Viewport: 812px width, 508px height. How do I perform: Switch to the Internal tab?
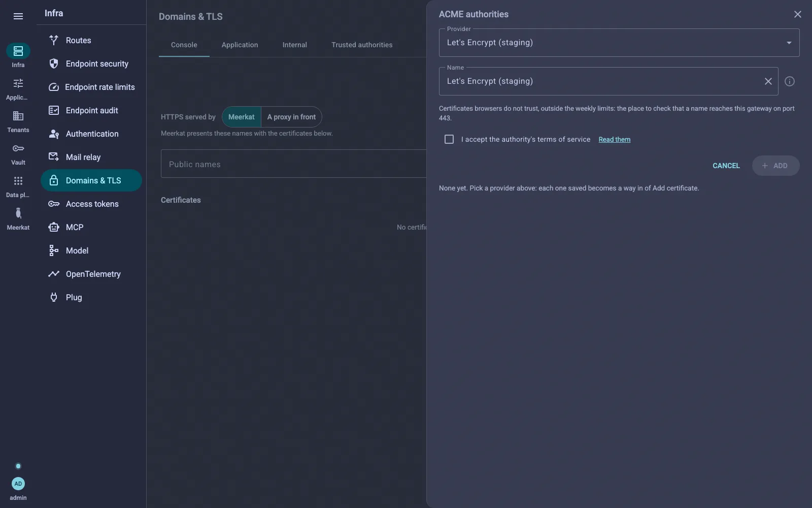point(295,45)
